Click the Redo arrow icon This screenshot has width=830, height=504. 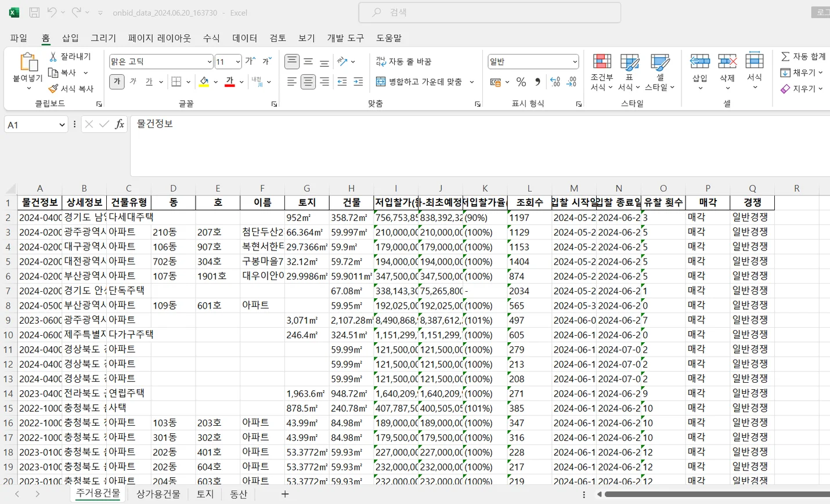click(76, 12)
